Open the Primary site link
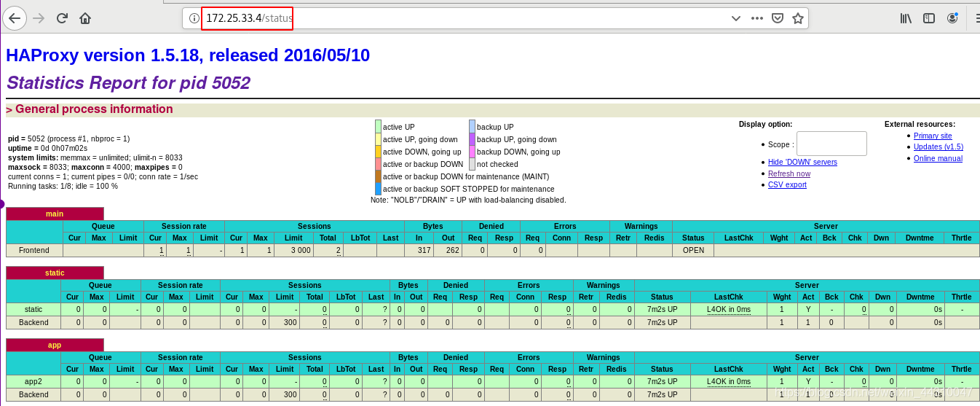Image resolution: width=980 pixels, height=406 pixels. click(x=933, y=136)
